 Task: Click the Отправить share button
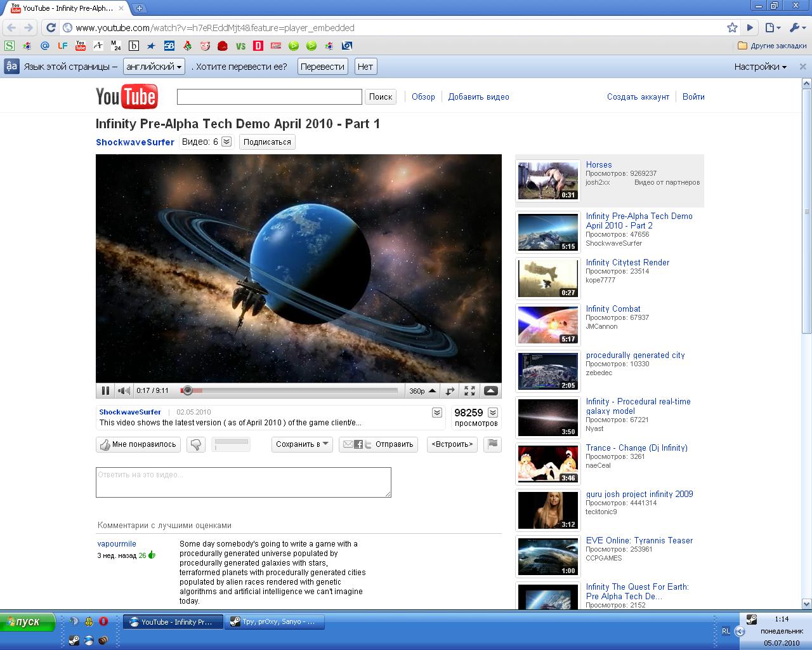[x=379, y=444]
